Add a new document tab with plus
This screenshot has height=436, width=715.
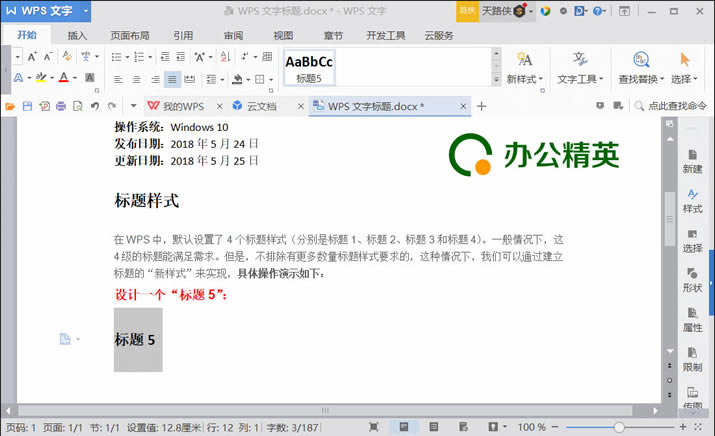[481, 106]
